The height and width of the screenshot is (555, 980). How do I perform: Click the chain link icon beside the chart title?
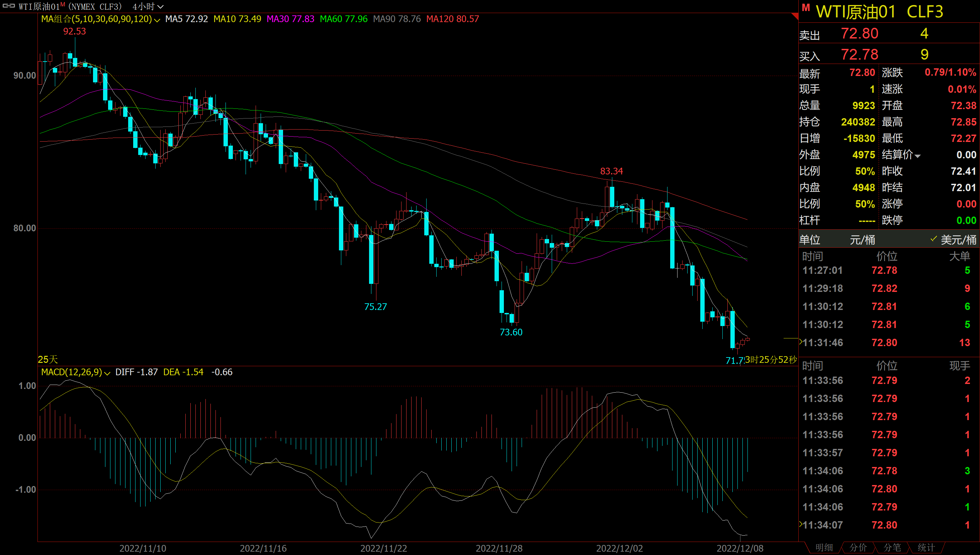click(x=8, y=6)
